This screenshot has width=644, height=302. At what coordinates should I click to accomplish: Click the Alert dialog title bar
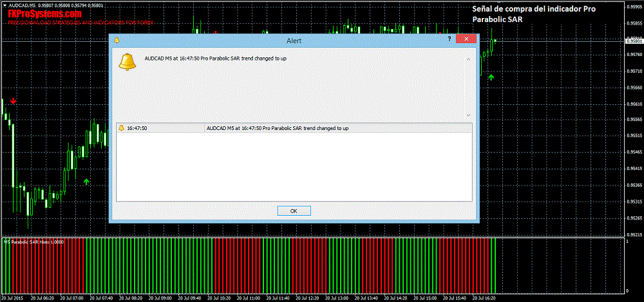click(294, 40)
